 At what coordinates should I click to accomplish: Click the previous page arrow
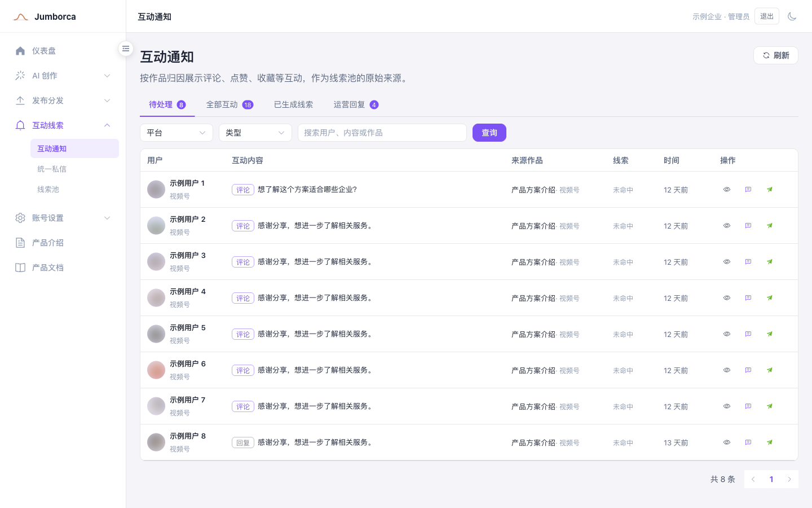pyautogui.click(x=753, y=479)
